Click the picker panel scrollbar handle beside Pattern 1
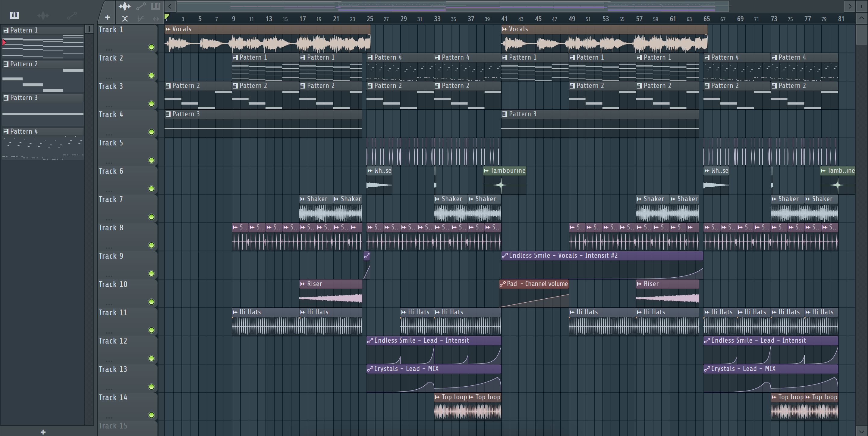The image size is (868, 436). [89, 29]
